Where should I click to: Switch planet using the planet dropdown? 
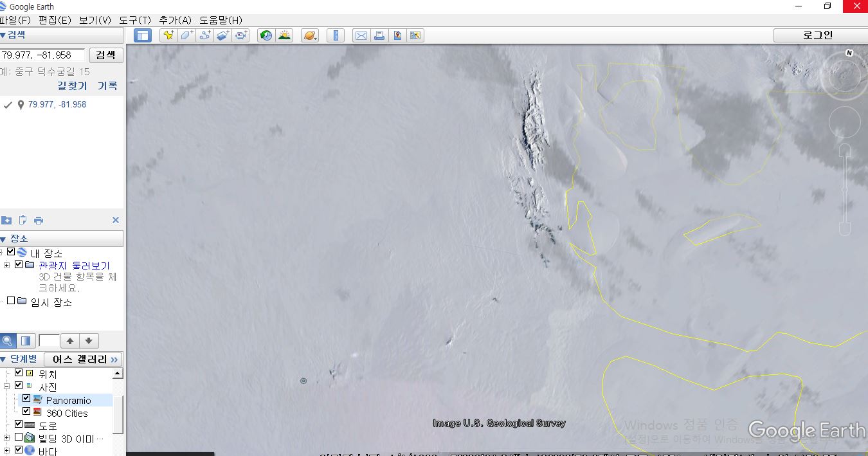coord(310,35)
